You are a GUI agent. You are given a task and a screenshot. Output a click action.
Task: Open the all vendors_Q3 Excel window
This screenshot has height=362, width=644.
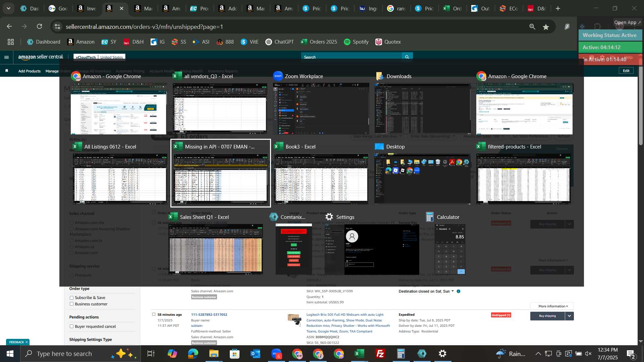[x=220, y=109]
